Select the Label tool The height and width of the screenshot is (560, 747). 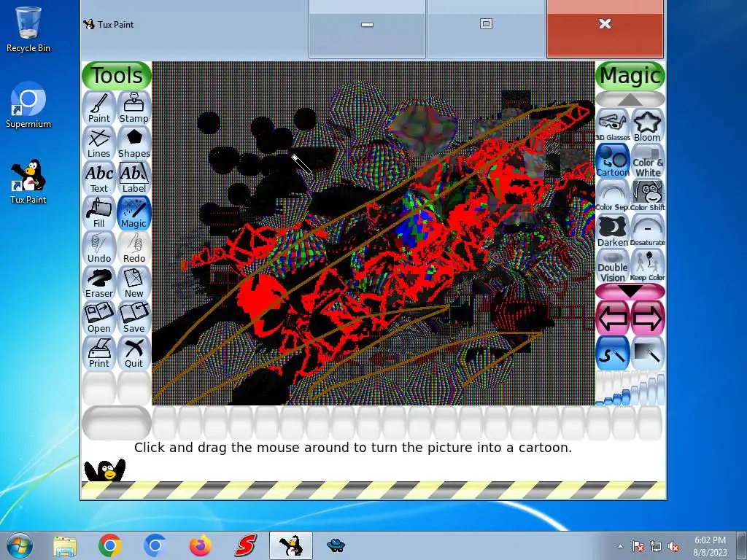[134, 178]
